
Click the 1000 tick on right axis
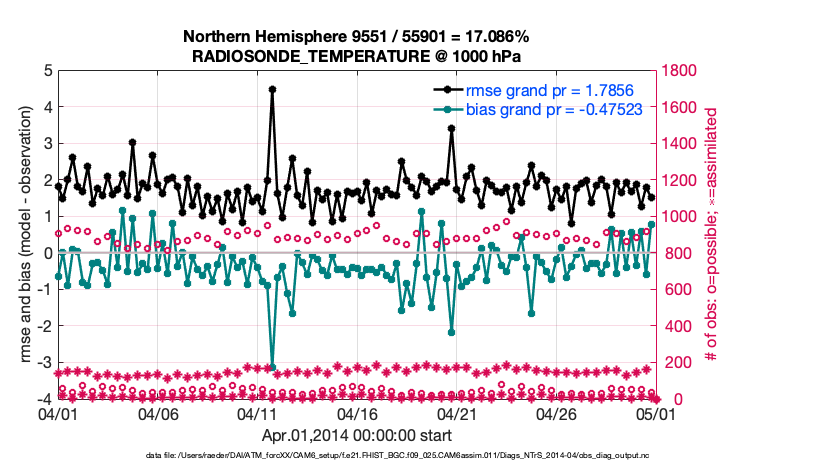point(679,217)
